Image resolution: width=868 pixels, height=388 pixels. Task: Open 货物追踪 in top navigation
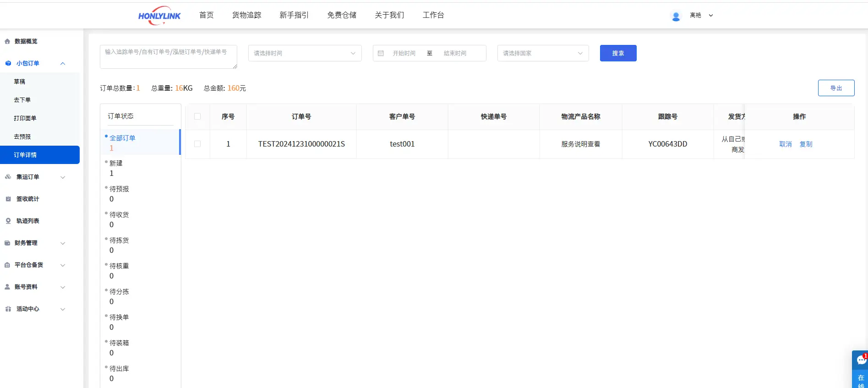(x=246, y=15)
